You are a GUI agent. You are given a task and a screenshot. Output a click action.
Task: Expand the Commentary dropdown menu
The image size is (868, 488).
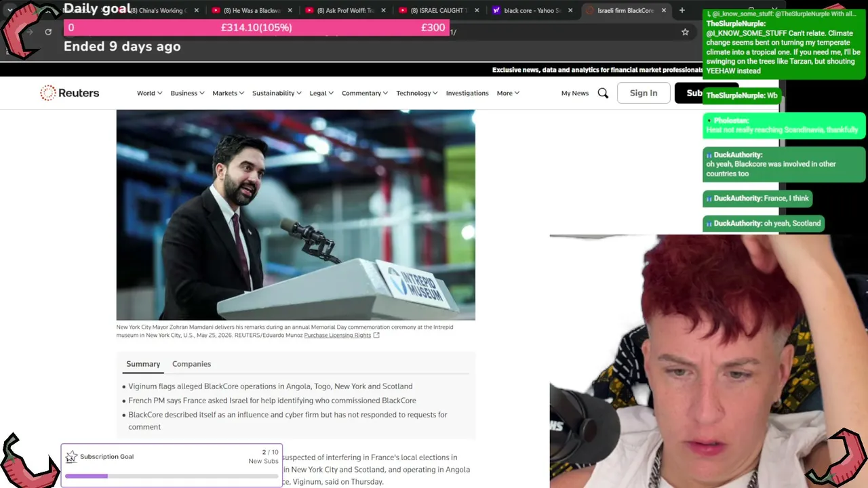(x=365, y=93)
